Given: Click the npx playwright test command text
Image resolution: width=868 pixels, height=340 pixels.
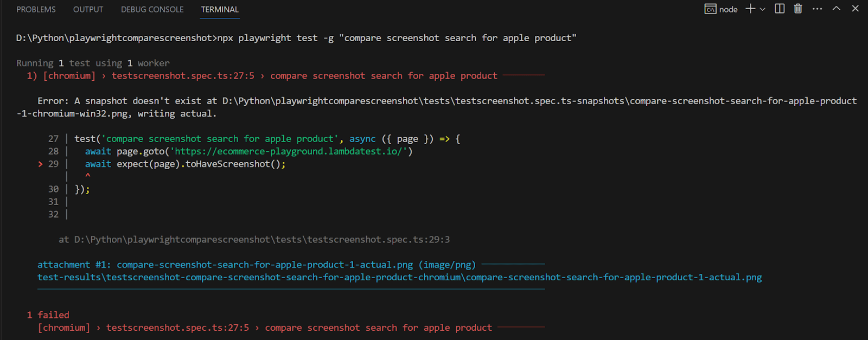Looking at the screenshot, I should point(397,38).
